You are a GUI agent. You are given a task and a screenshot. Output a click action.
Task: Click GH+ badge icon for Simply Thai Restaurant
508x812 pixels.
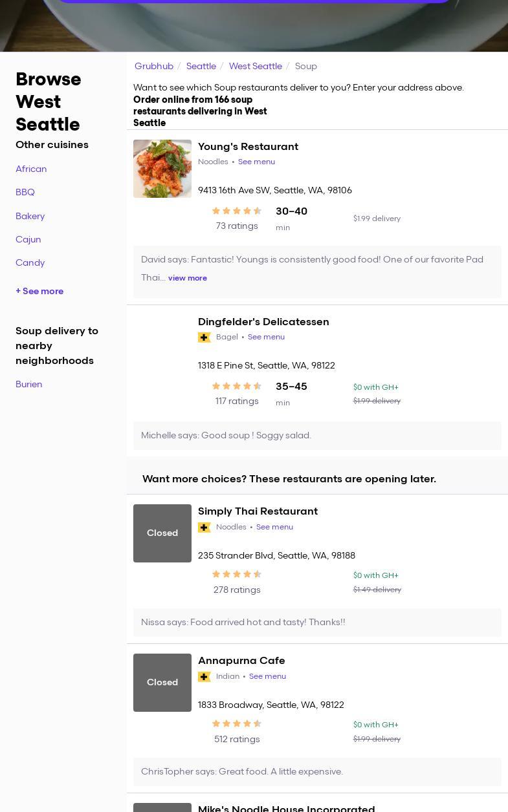pyautogui.click(x=204, y=528)
